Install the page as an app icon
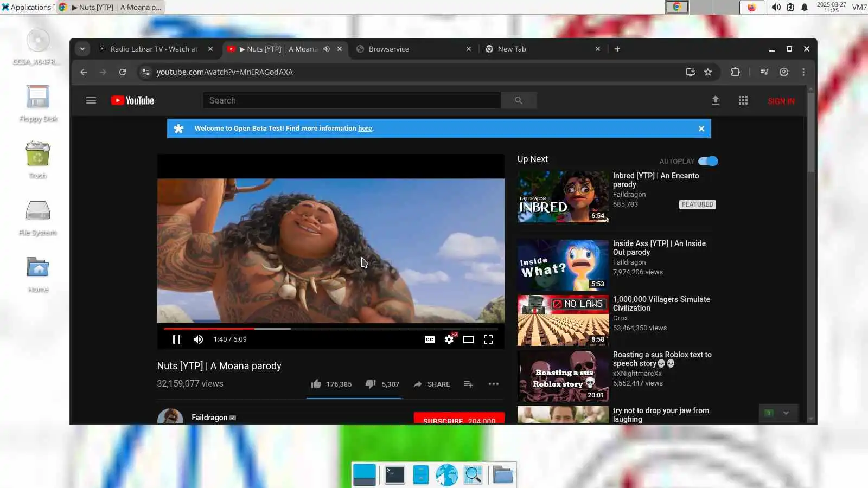 [x=691, y=72]
